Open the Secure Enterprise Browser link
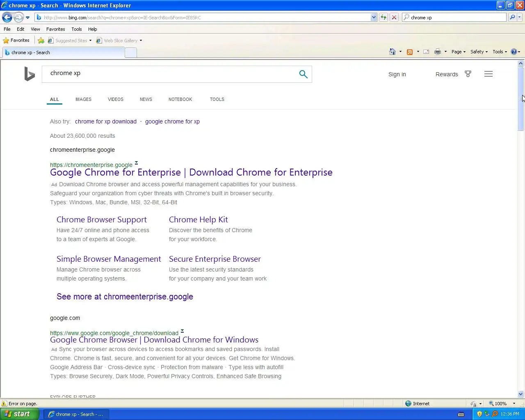 click(x=215, y=259)
